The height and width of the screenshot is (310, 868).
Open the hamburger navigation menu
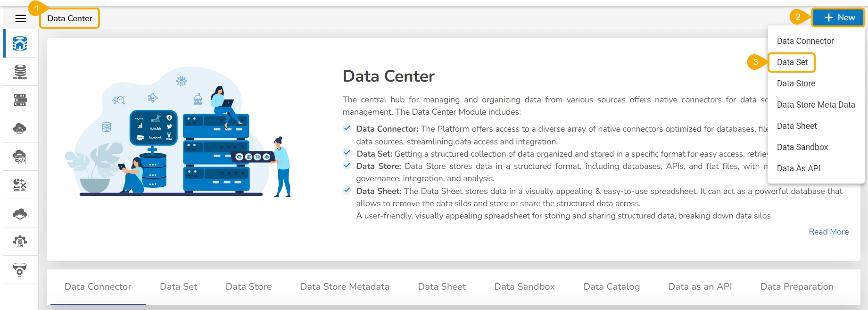click(x=21, y=18)
